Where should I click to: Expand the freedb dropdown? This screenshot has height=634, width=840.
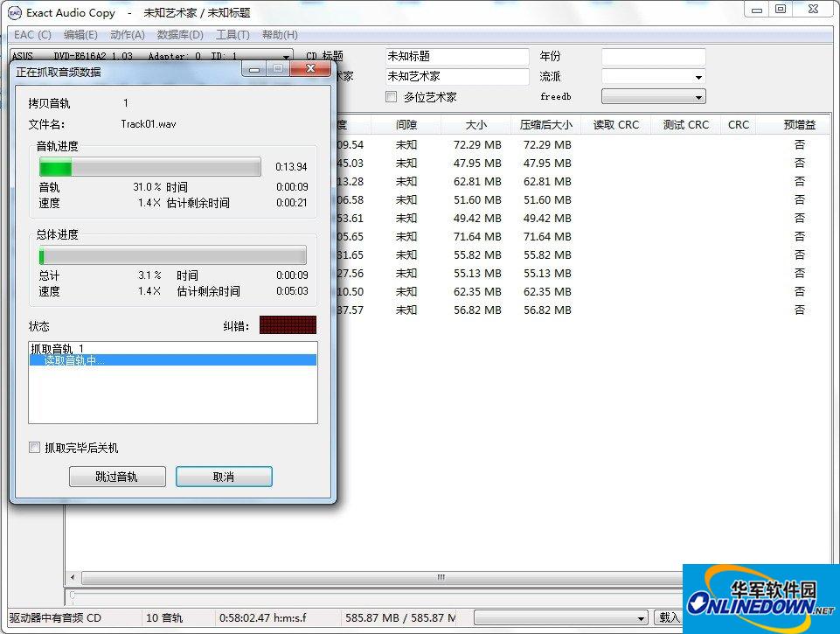(698, 97)
